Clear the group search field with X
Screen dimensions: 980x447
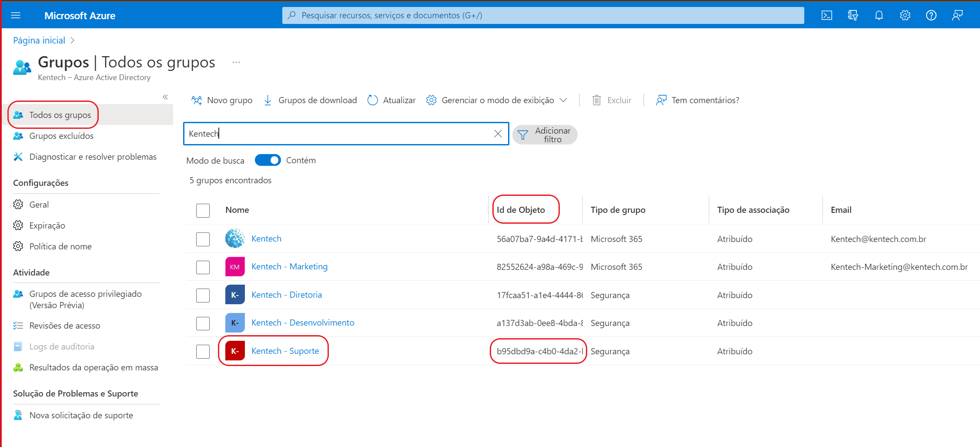[x=498, y=134]
